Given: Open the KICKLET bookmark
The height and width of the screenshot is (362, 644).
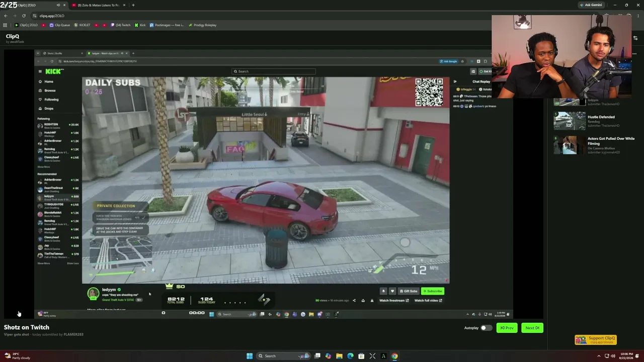Looking at the screenshot, I should click(x=83, y=25).
